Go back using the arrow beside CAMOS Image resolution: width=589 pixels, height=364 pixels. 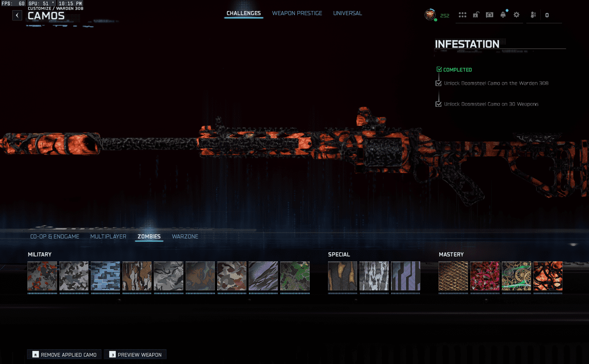pos(17,15)
